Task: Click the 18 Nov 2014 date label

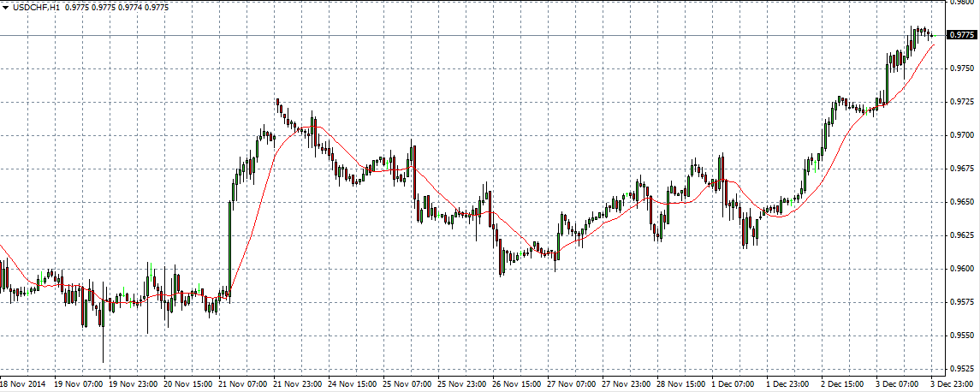Action: click(x=25, y=384)
